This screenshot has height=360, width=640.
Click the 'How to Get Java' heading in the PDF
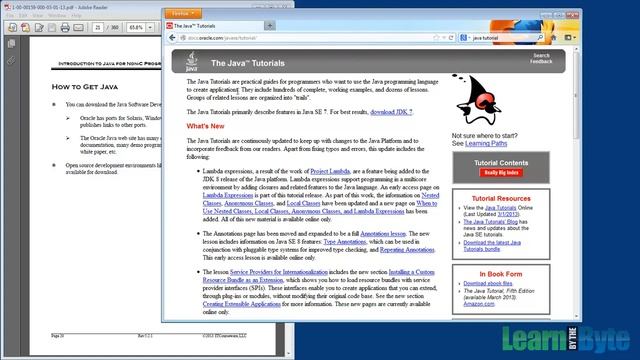coord(84,87)
